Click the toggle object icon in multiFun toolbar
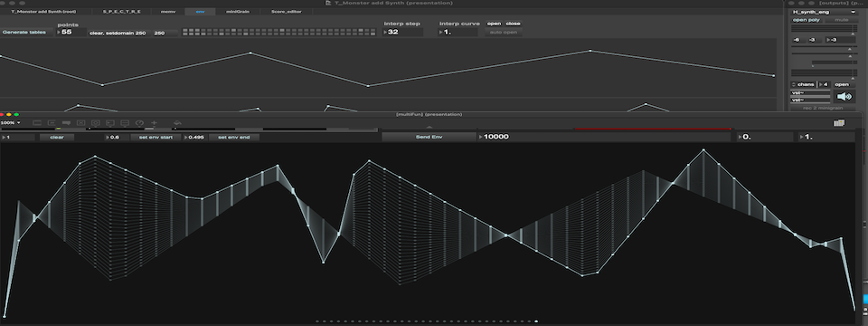 pyautogui.click(x=80, y=123)
